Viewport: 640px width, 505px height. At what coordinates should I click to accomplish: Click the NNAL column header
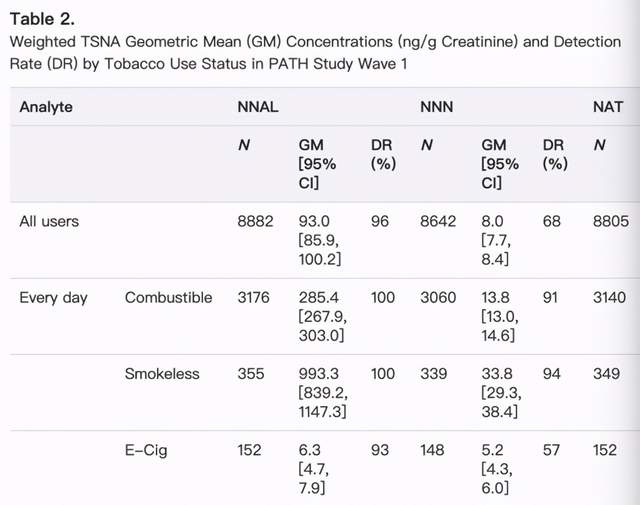coord(258,107)
